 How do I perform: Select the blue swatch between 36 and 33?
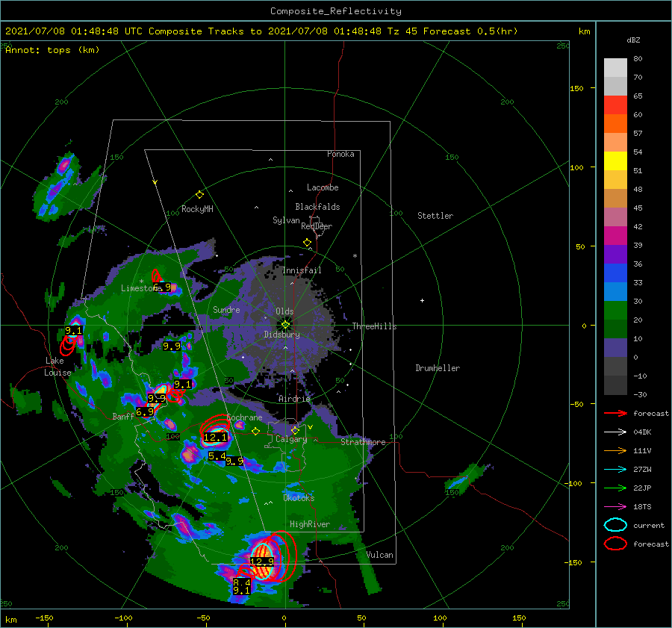click(x=615, y=273)
